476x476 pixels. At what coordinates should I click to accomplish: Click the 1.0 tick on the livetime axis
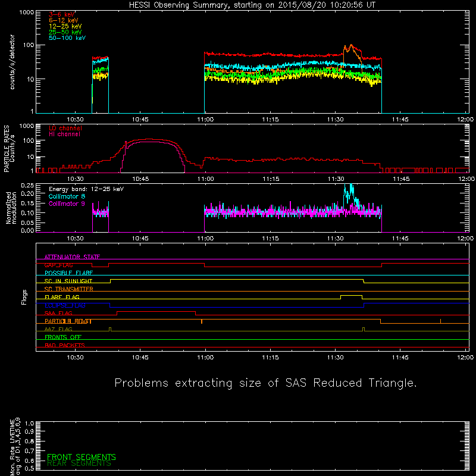29,424
